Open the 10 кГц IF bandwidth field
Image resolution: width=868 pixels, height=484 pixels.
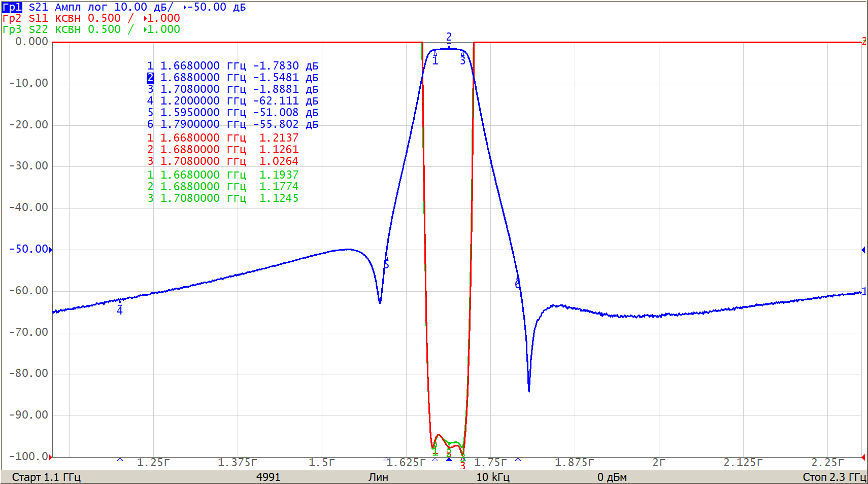pos(492,477)
